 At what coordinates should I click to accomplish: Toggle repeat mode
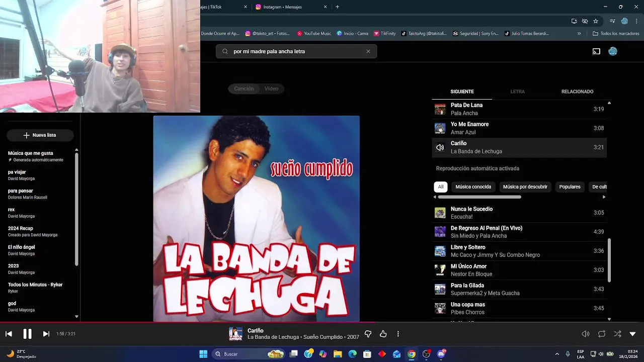602,334
